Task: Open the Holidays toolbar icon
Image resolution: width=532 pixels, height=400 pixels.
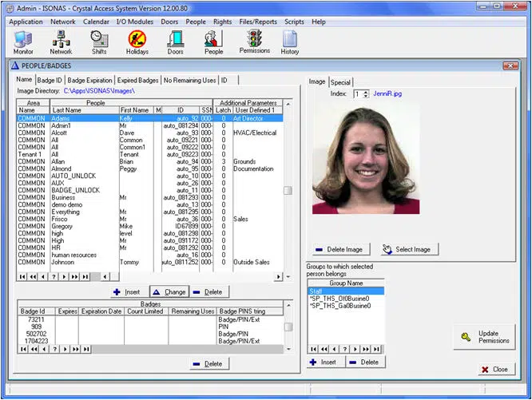Action: click(137, 42)
